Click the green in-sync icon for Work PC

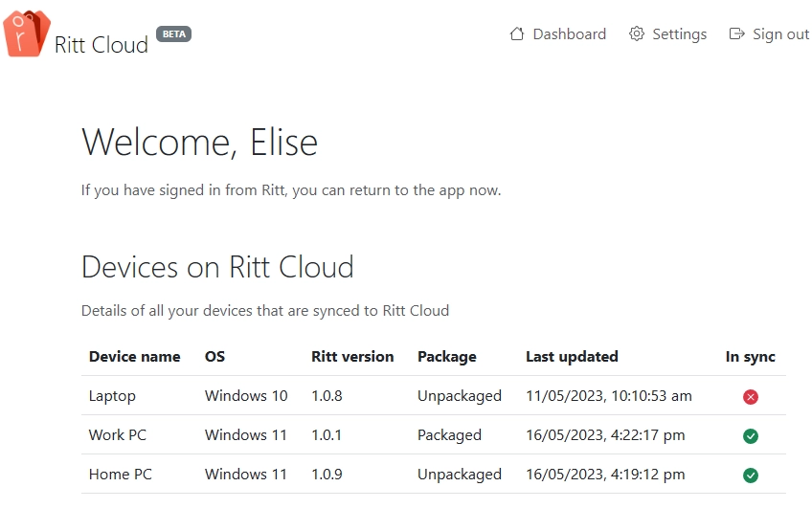pyautogui.click(x=751, y=436)
